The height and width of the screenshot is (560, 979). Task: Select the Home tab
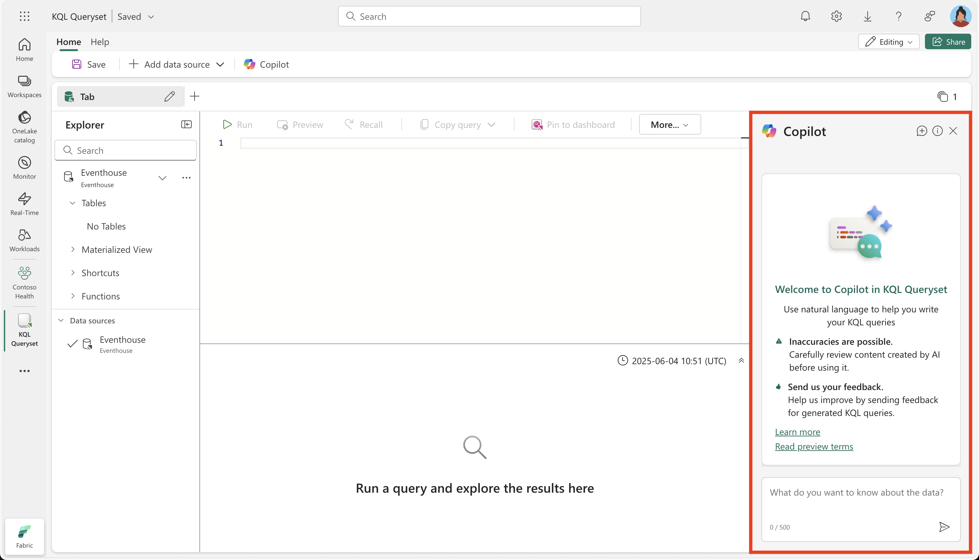pos(69,41)
